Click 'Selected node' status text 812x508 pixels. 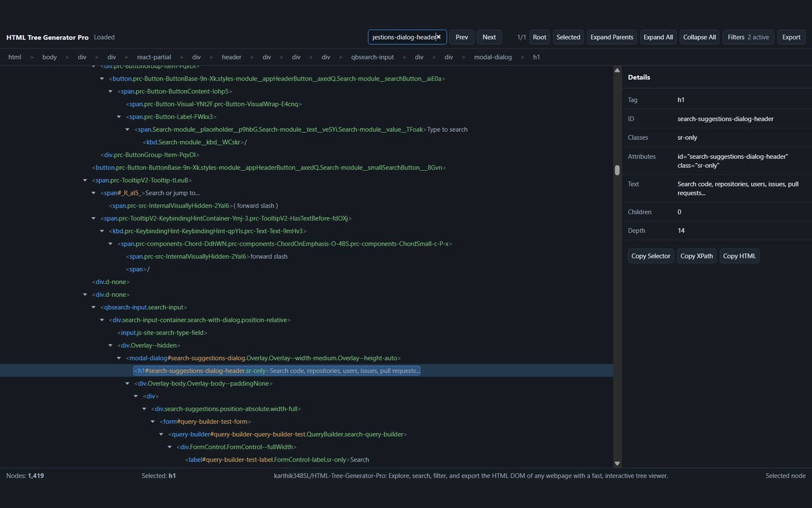point(785,476)
